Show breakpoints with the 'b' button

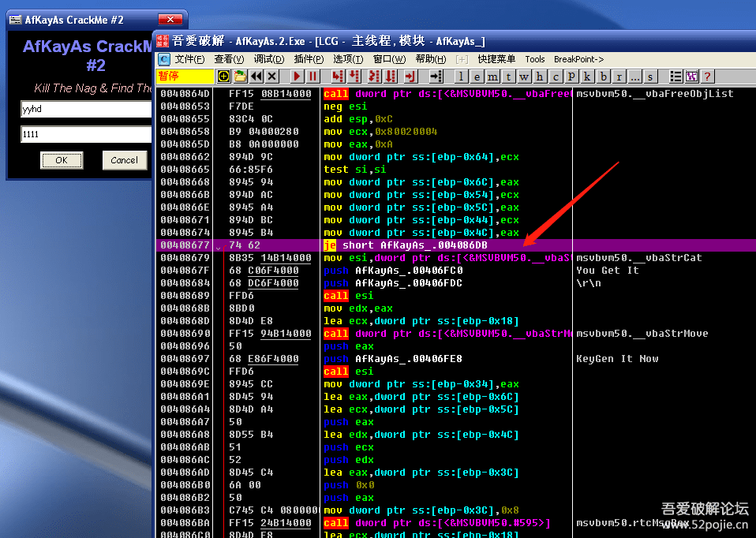click(604, 77)
